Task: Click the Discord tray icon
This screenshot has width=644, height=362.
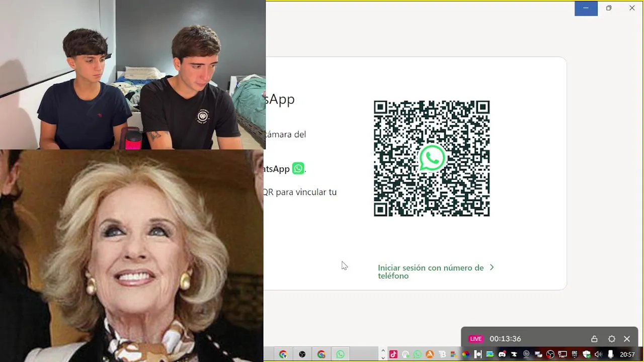Action: 502,354
